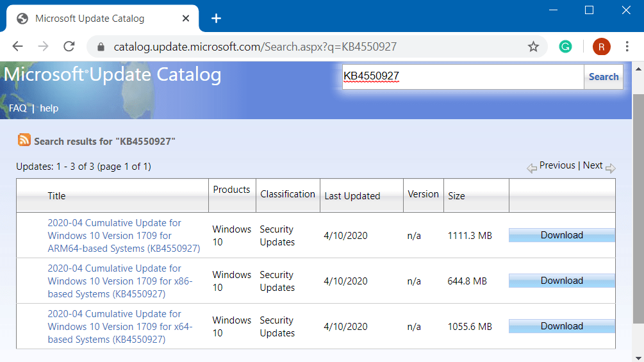Sort by the Version column header

(x=423, y=194)
